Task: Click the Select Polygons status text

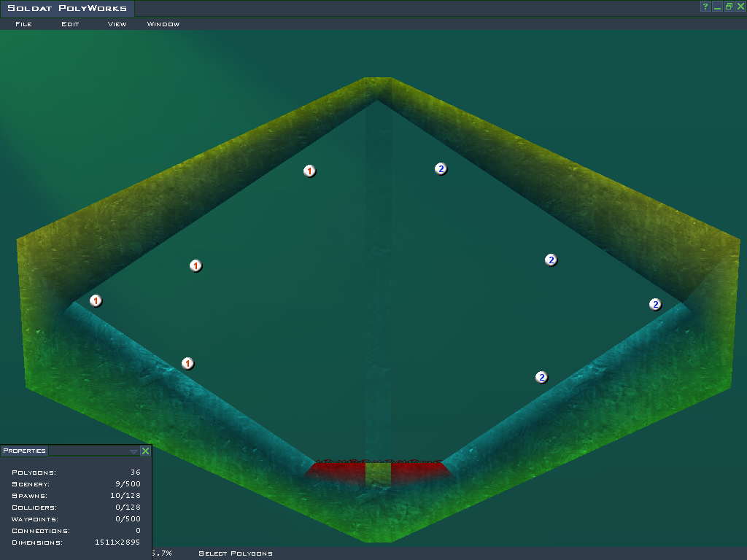Action: (x=235, y=553)
